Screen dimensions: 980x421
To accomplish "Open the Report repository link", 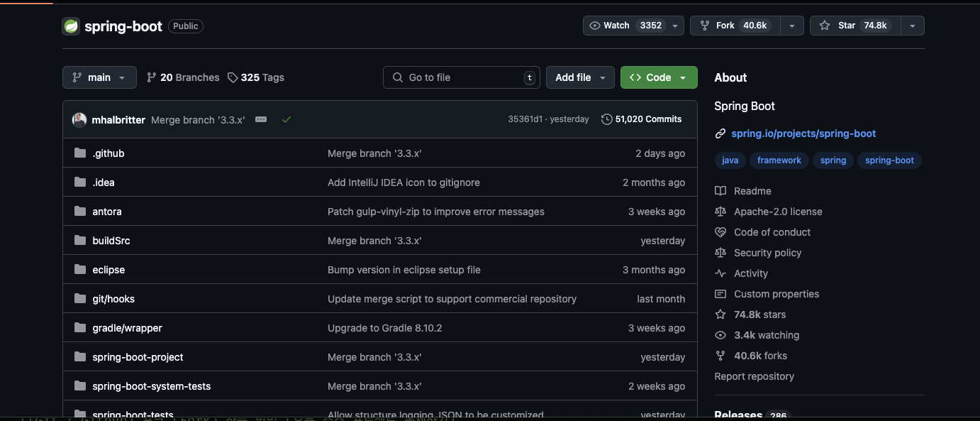I will point(754,376).
